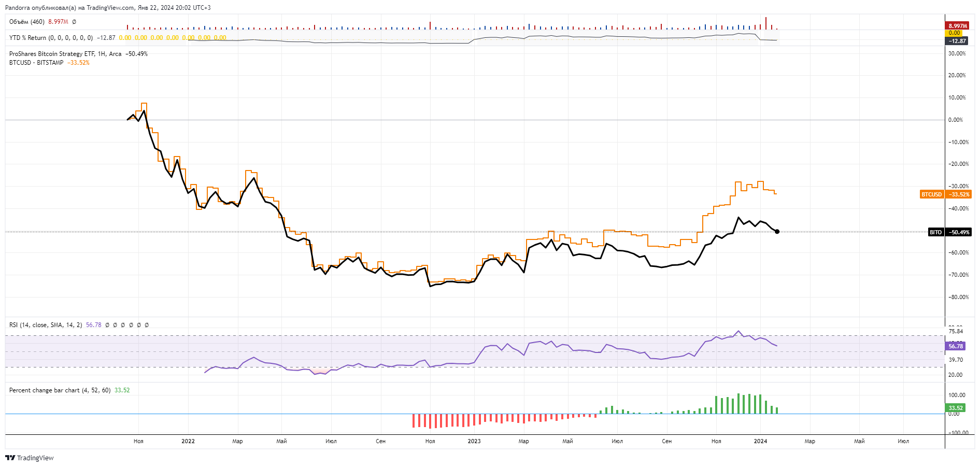Click the 100.00 value on the Percent change scale
Image resolution: width=980 pixels, height=467 pixels.
(x=957, y=395)
